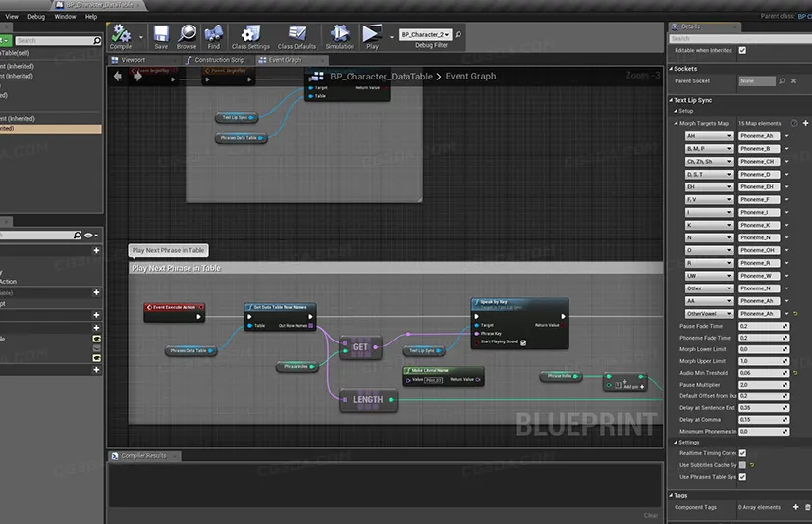This screenshot has height=524, width=812.
Task: Collapse the Settings subsection
Action: click(676, 443)
